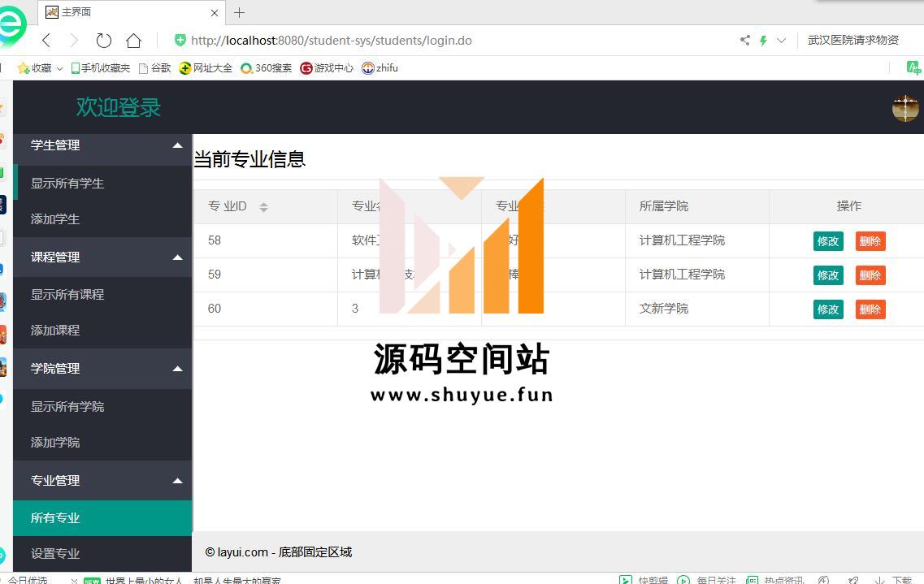
Task: Click the address bar URL field
Action: 332,40
